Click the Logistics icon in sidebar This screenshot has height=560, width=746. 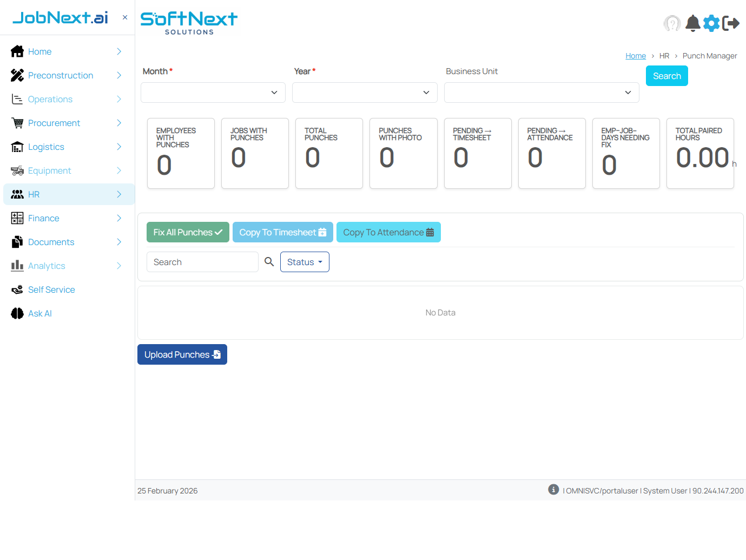click(17, 147)
